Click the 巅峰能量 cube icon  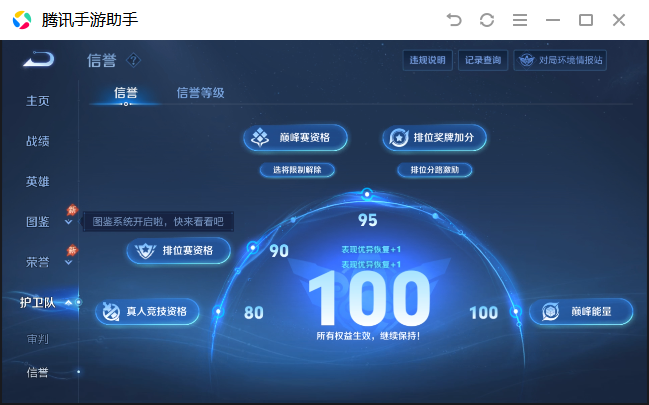[550, 311]
